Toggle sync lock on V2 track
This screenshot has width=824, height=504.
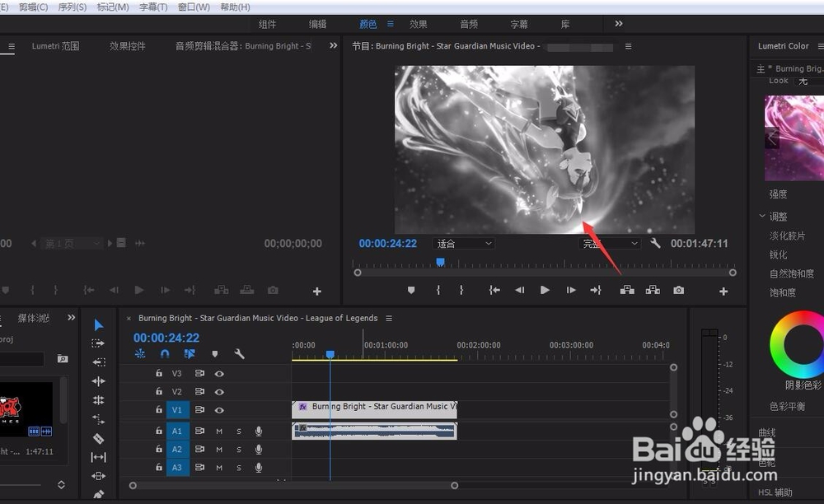[x=199, y=392]
